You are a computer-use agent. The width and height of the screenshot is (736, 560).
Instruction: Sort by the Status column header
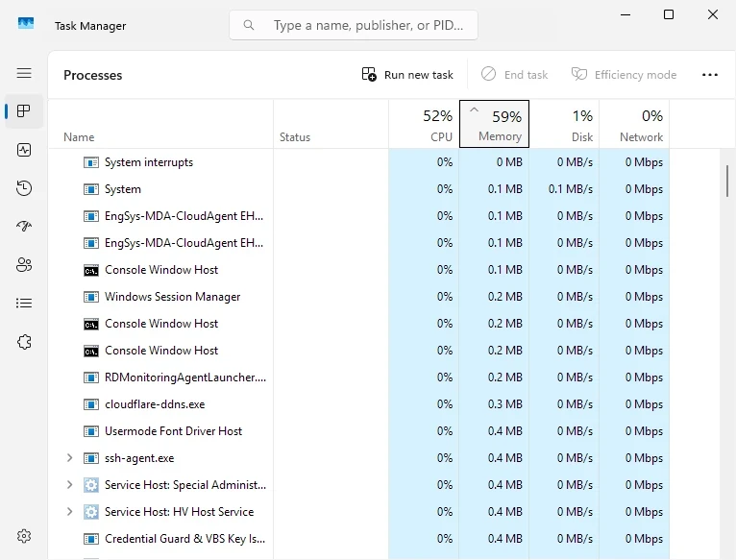[x=331, y=124]
